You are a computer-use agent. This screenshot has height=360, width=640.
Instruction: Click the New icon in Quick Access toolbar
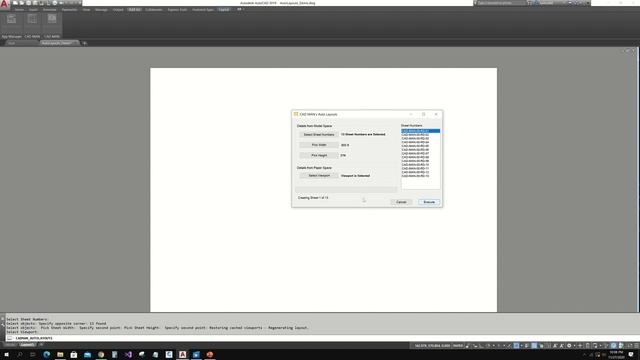[x=16, y=3]
